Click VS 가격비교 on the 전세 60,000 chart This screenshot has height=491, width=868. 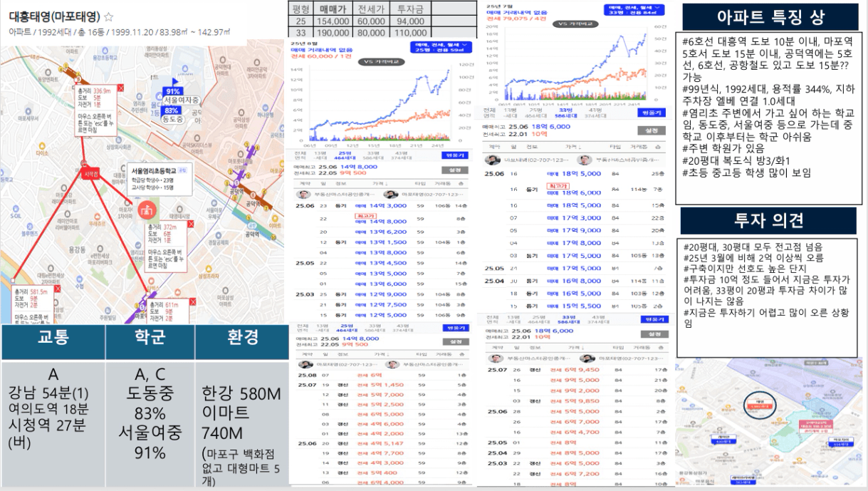coord(380,61)
